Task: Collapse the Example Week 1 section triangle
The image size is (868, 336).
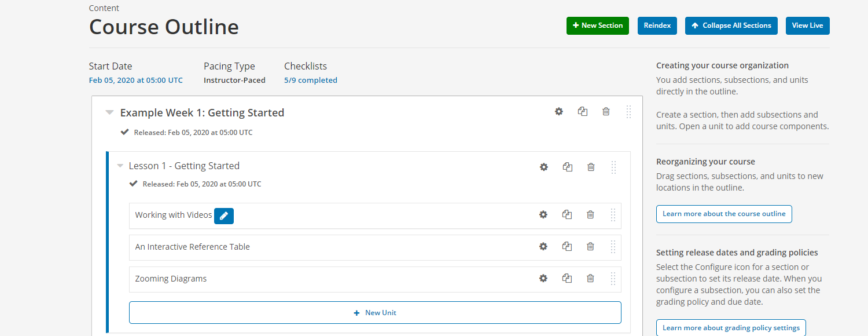Action: [109, 112]
